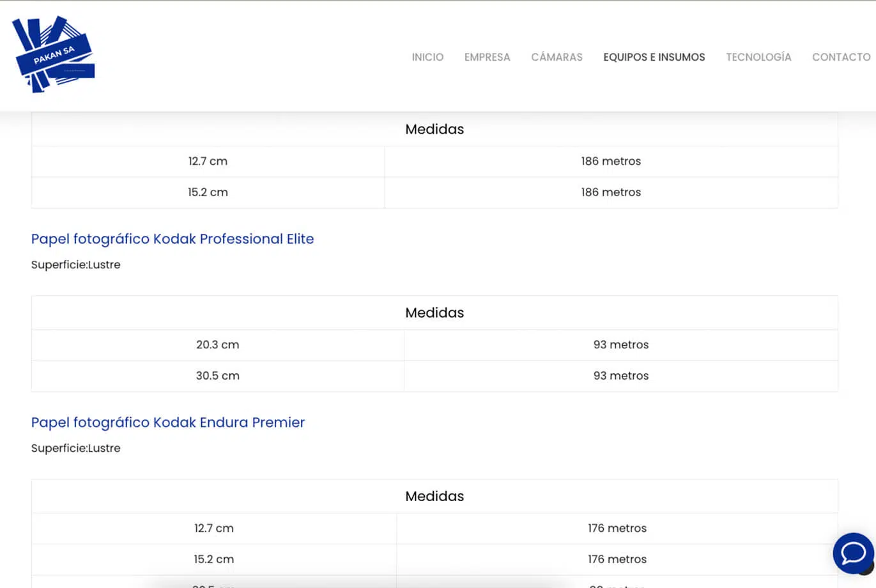Go to the CONTACTO page
Viewport: 876px width, 588px height.
tap(841, 57)
